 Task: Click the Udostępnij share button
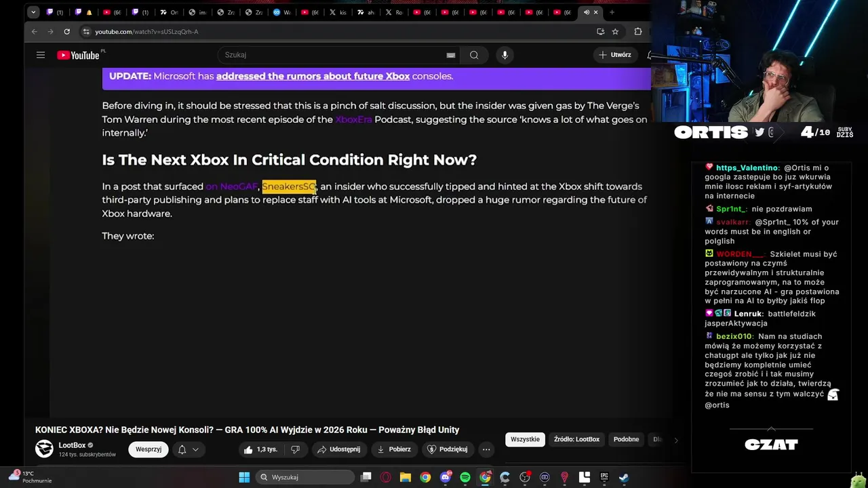(x=338, y=449)
